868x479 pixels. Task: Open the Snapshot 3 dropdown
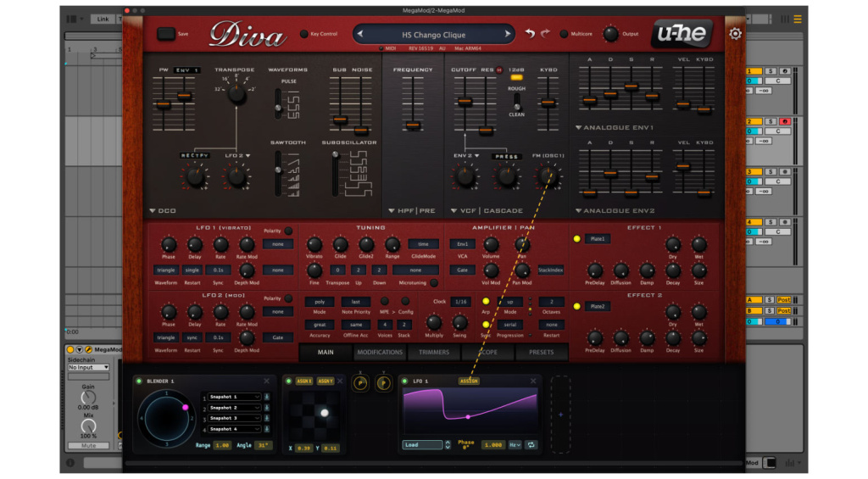235,418
